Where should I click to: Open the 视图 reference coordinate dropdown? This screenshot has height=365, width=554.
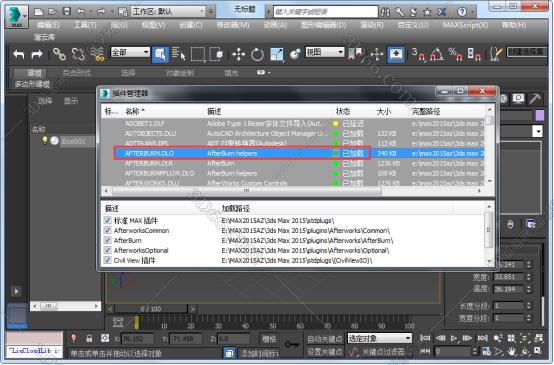click(324, 52)
